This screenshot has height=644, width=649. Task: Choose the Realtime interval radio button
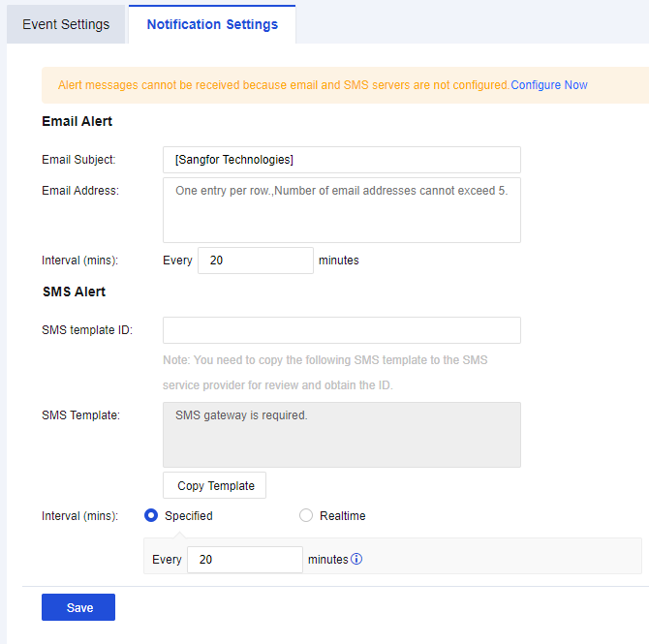coord(306,516)
